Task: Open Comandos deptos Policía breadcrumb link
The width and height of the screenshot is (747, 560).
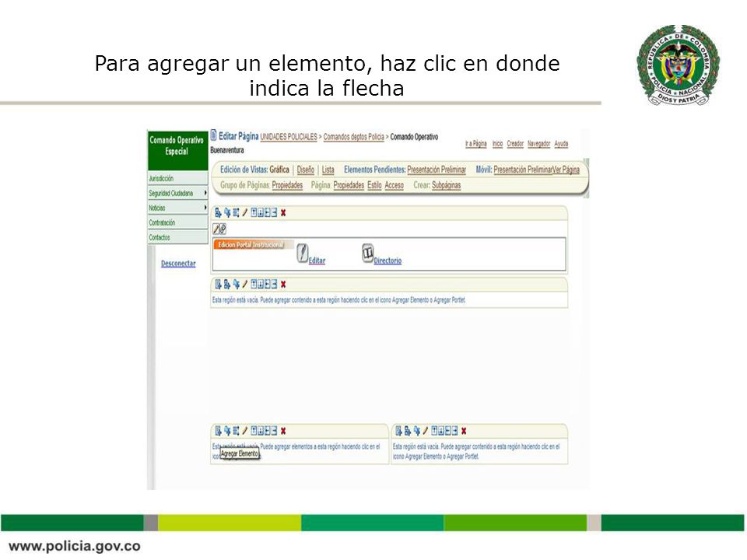Action: pos(353,137)
